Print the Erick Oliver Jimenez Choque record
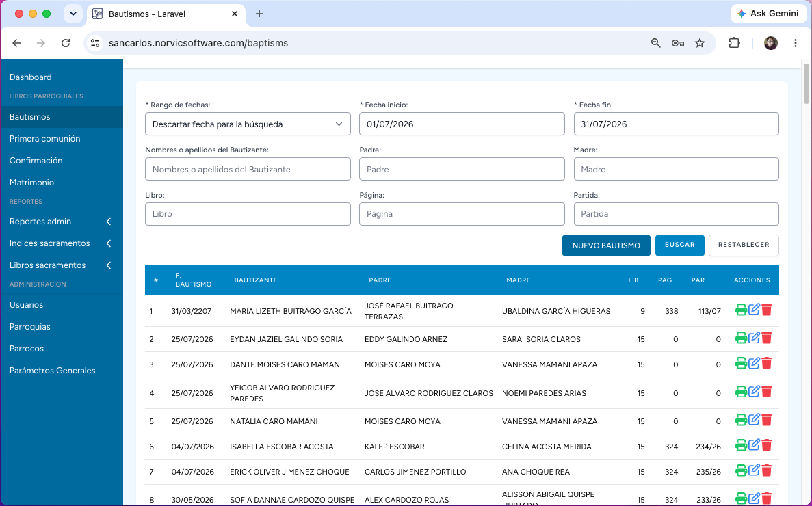The width and height of the screenshot is (812, 506). click(741, 471)
